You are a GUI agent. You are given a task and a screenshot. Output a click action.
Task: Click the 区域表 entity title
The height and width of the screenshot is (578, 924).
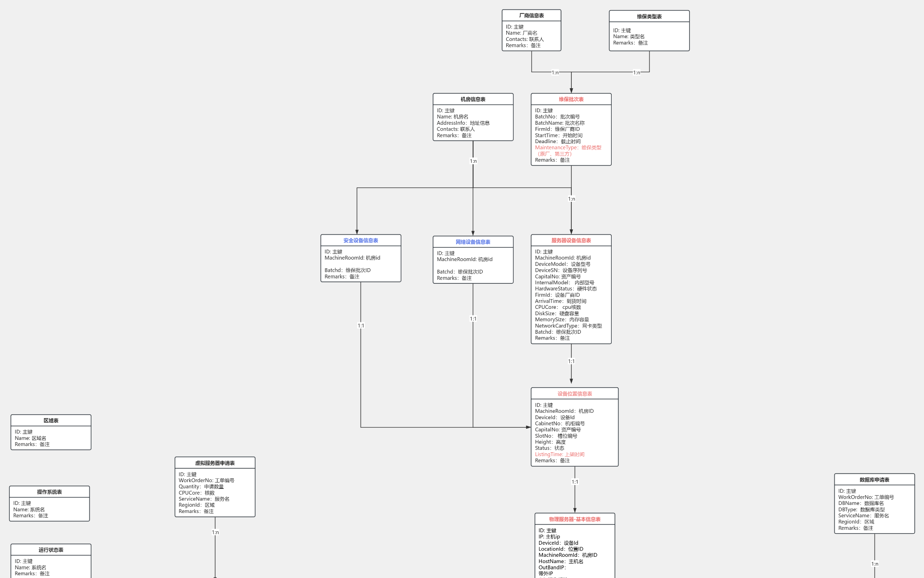(51, 420)
